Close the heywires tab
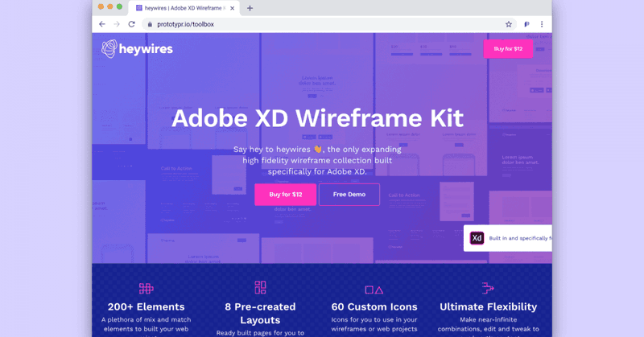The height and width of the screenshot is (337, 644). 232,8
